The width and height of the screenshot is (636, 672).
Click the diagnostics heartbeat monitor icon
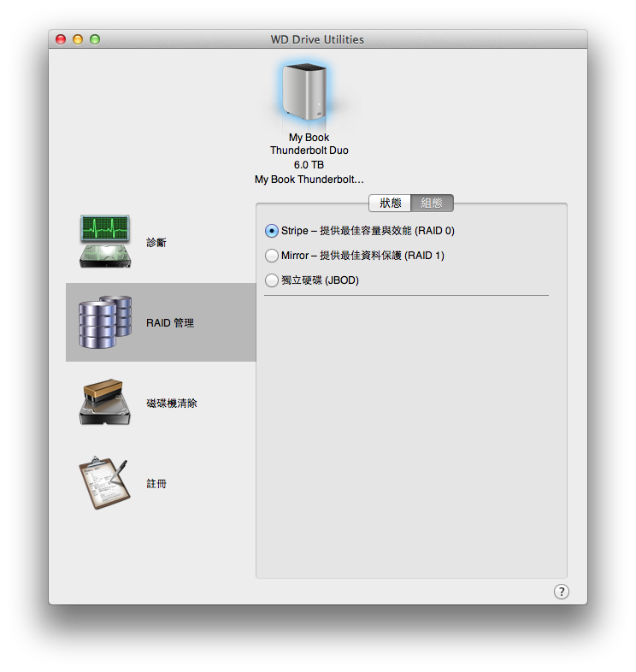pyautogui.click(x=105, y=242)
